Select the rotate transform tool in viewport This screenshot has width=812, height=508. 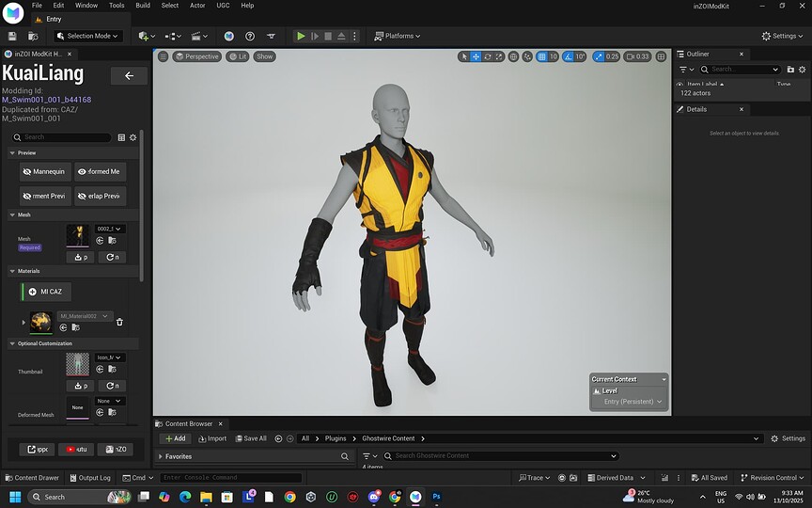(488, 56)
